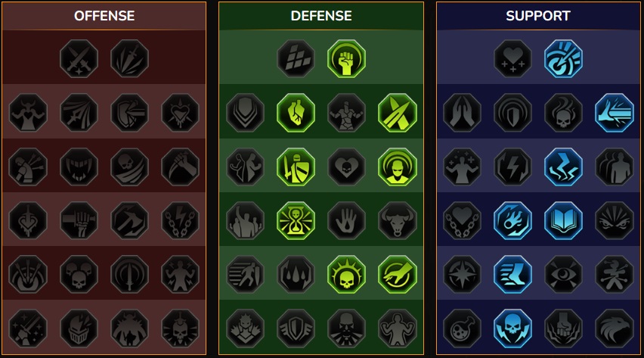This screenshot has width=644, height=358.
Task: Select the helmet with flames offense mastery
Action: [79, 328]
